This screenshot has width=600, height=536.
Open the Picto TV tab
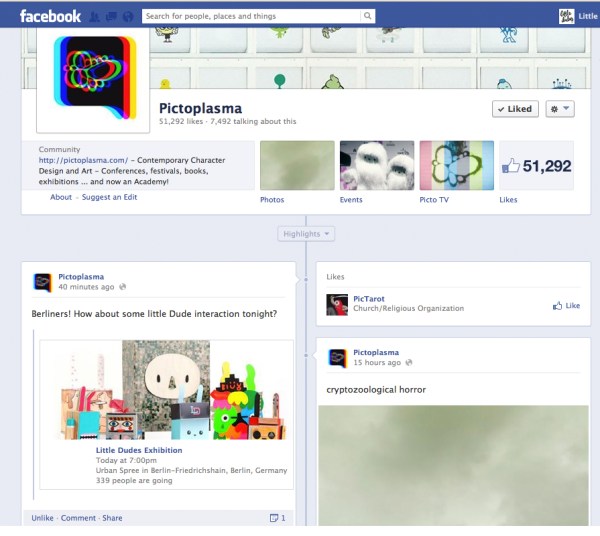tap(456, 165)
